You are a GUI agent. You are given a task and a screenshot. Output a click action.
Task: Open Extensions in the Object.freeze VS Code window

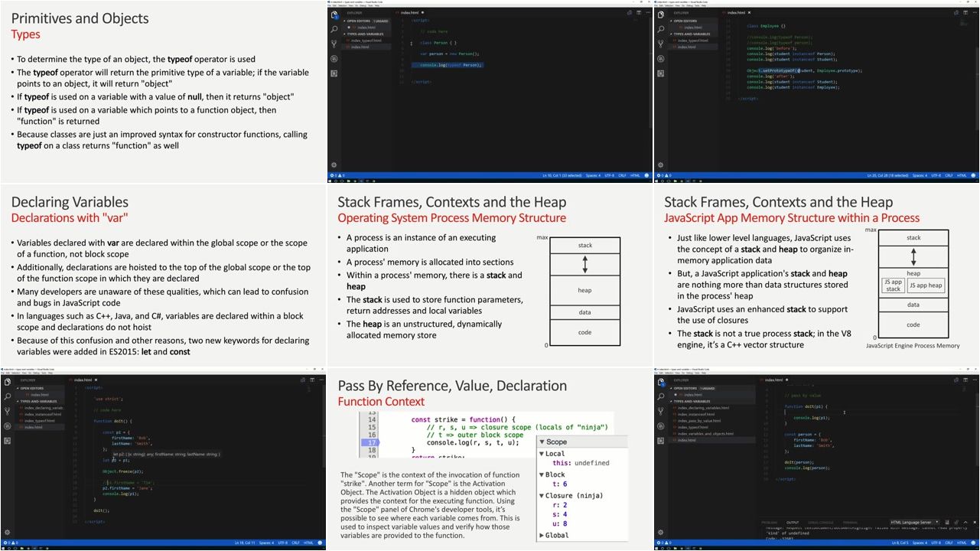point(8,440)
